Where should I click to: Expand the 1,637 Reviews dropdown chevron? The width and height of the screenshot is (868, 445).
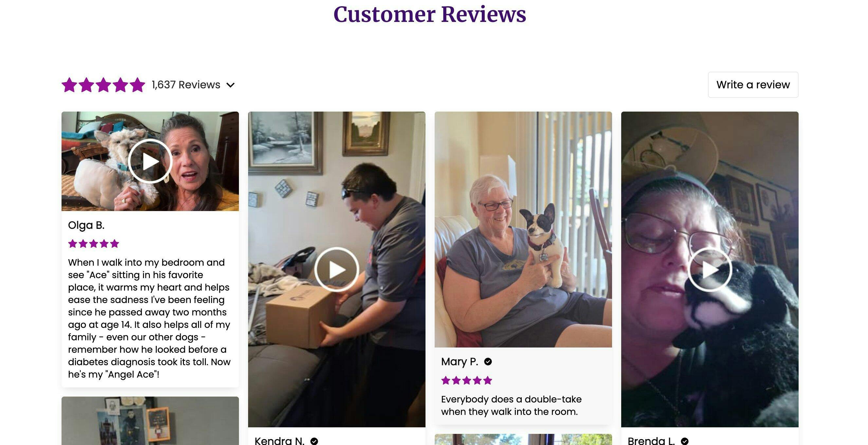(x=230, y=85)
